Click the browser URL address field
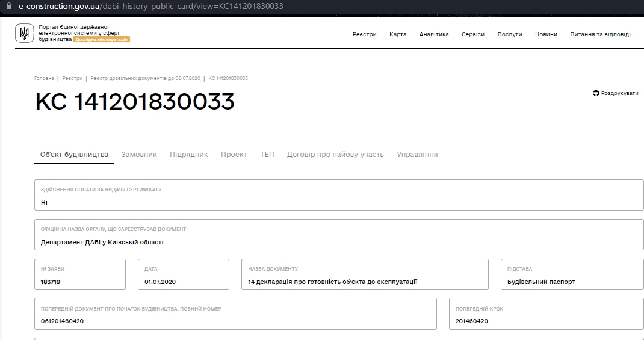The image size is (644, 340). 150,6
